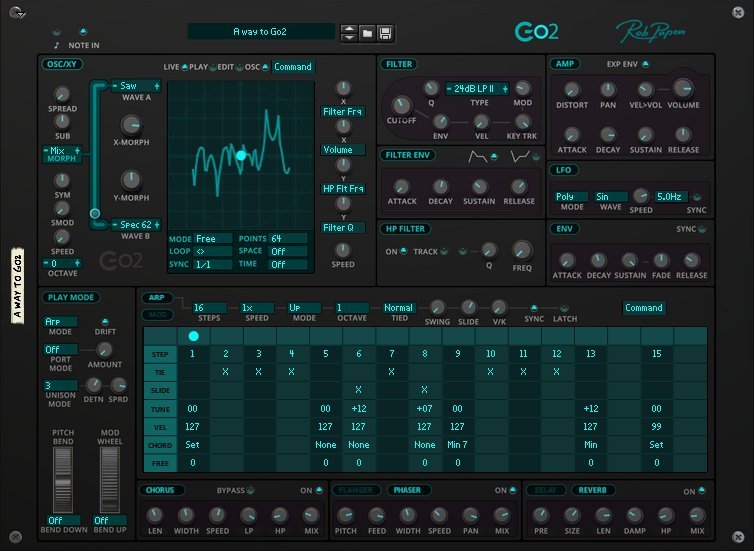Open the LFO MODE Poly dropdown

pyautogui.click(x=571, y=197)
